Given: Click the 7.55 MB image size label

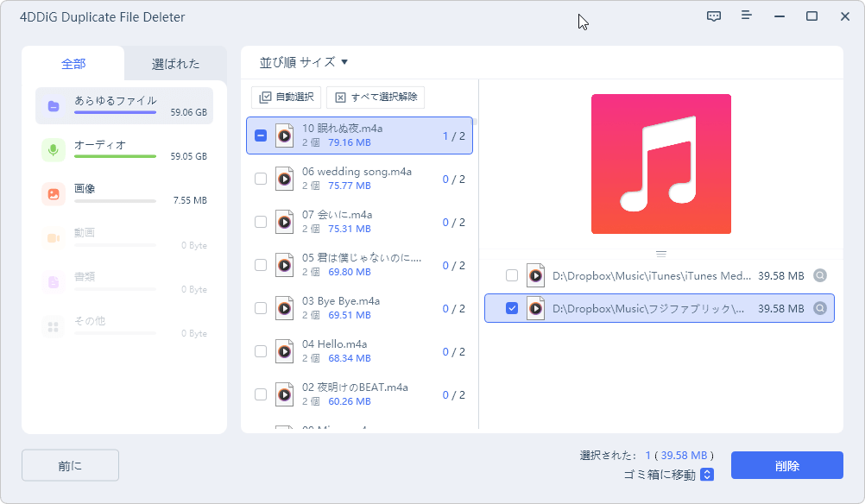Looking at the screenshot, I should pyautogui.click(x=190, y=201).
